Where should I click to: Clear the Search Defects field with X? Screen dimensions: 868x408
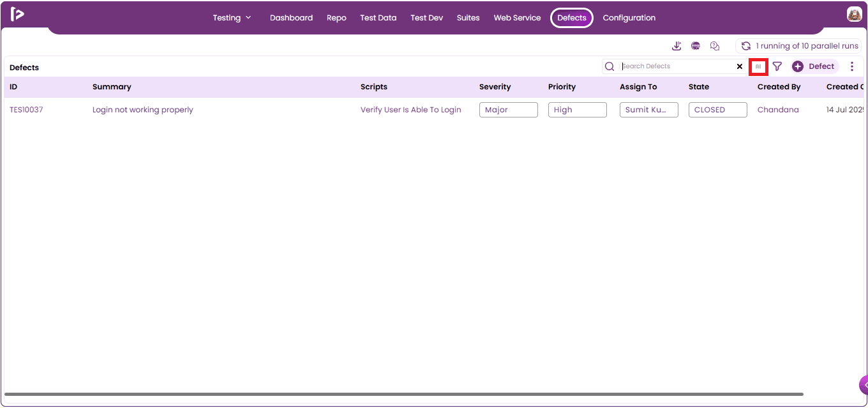[740, 66]
